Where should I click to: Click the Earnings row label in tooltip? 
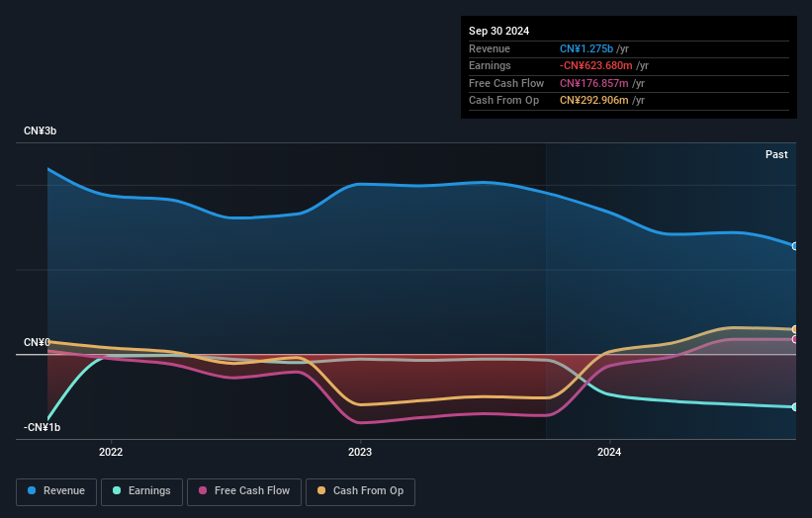point(490,65)
